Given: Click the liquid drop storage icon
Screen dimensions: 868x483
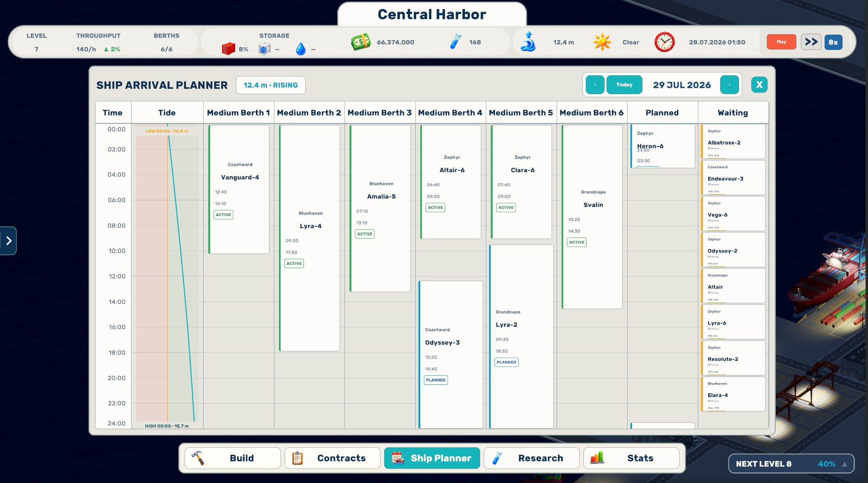Looking at the screenshot, I should [301, 49].
